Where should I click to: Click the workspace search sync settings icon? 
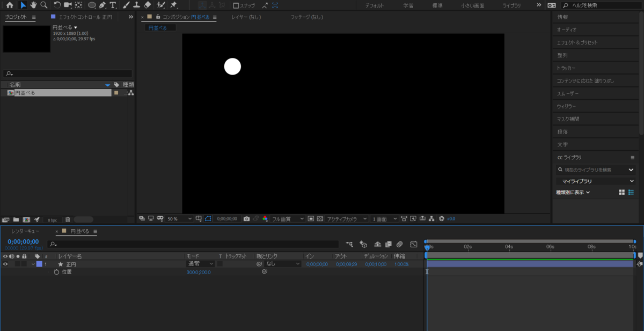(x=551, y=5)
